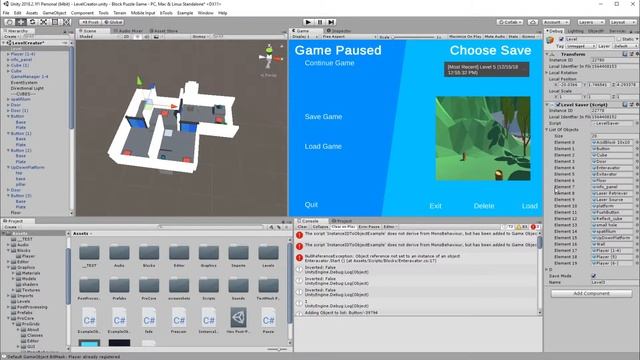Click the Add Component button

[x=591, y=293]
